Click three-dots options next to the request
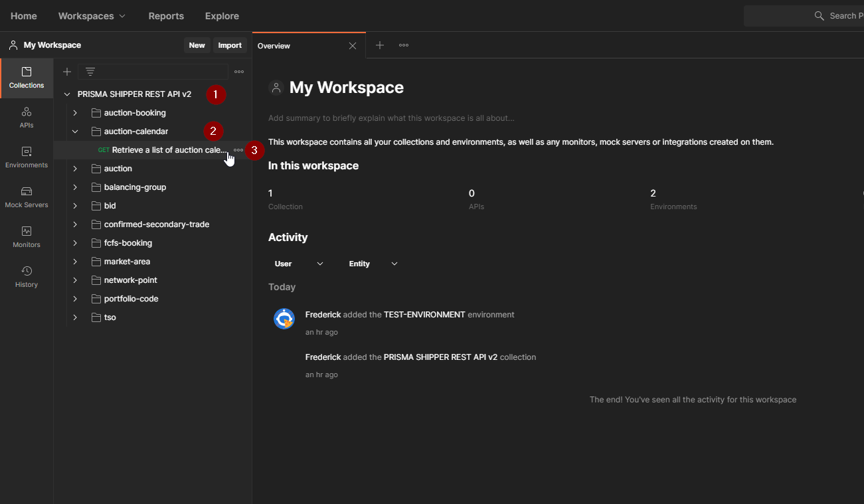864x504 pixels. [238, 150]
